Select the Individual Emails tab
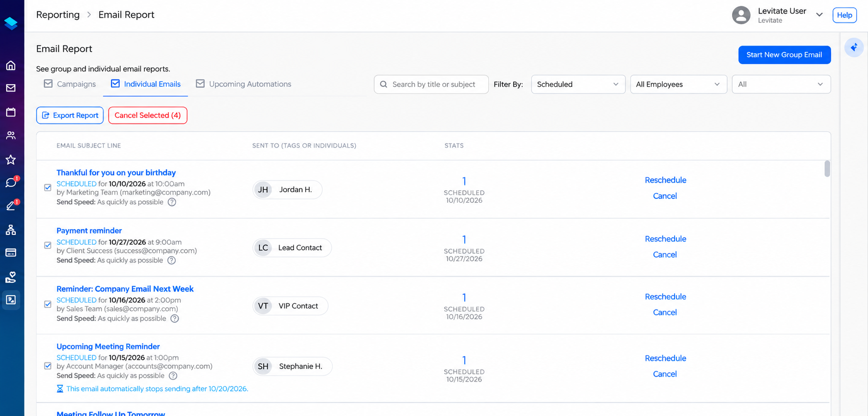Viewport: 868px width, 416px height. [146, 84]
